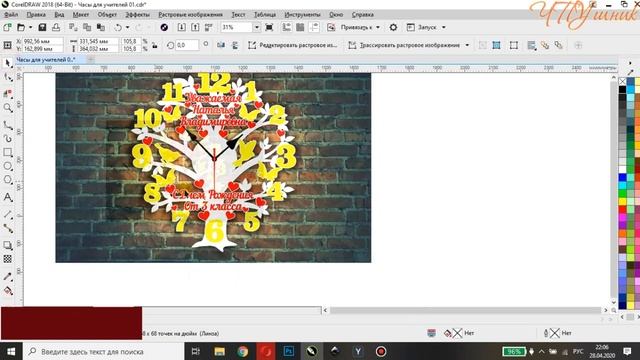Viewport: 640px width, 360px height.
Task: Select the Pick (arrow) tool
Action: click(8, 63)
